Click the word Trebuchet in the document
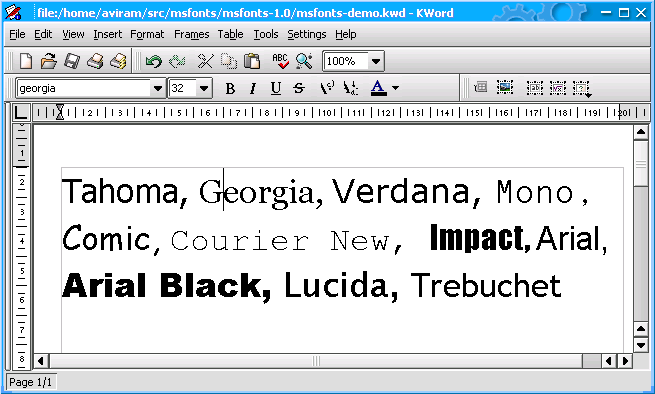 [x=485, y=285]
